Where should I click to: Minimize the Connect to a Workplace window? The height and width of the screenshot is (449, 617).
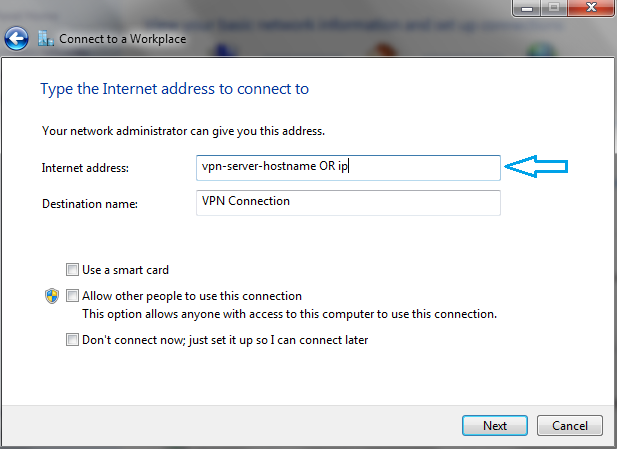(527, 8)
